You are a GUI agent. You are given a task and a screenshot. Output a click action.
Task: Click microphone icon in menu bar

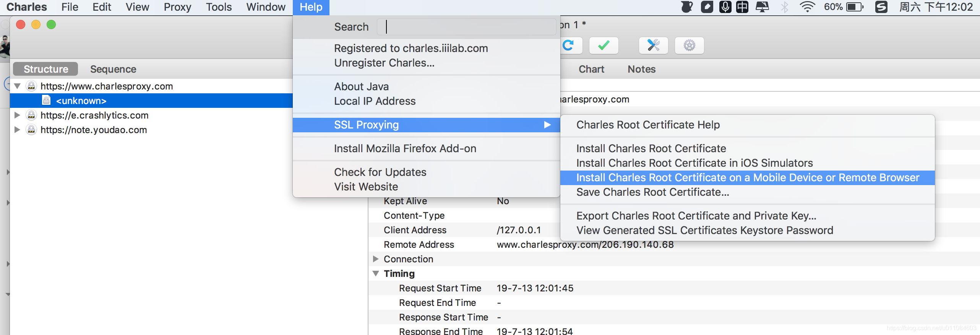pyautogui.click(x=725, y=7)
